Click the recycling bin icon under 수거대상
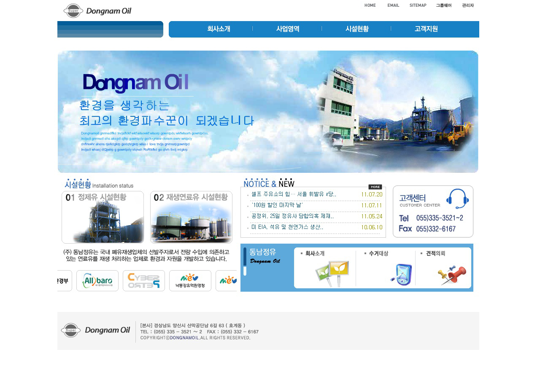540x392 pixels. pyautogui.click(x=401, y=274)
